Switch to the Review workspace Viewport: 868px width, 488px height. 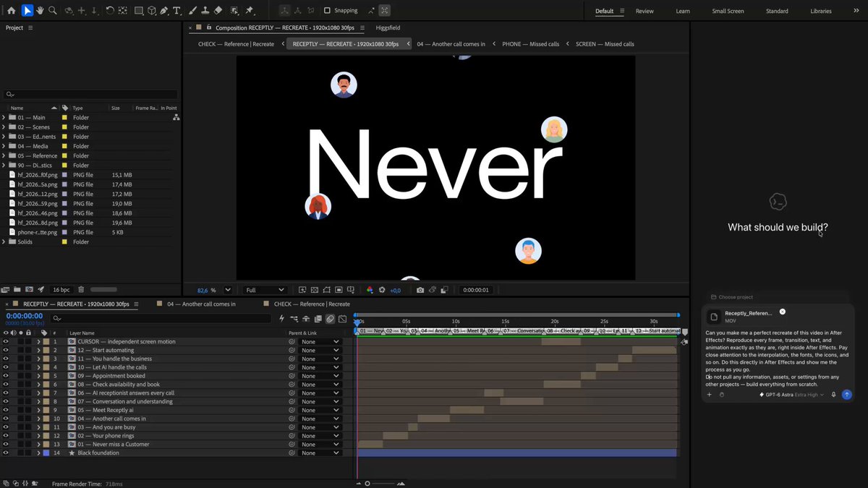pyautogui.click(x=644, y=11)
